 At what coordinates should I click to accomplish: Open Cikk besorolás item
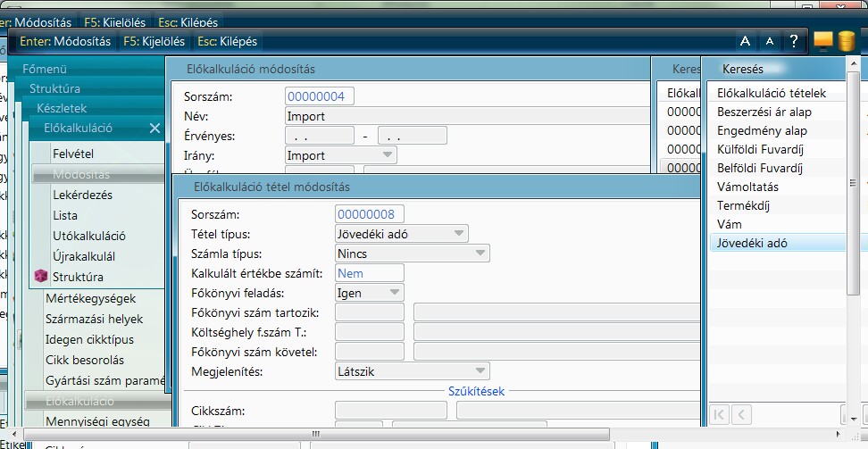(85, 360)
